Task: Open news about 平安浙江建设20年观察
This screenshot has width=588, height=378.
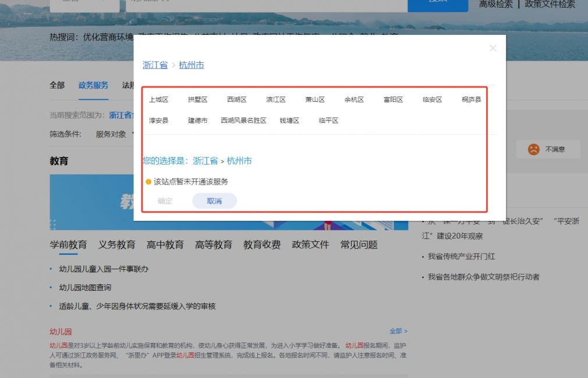Action: tap(501, 229)
